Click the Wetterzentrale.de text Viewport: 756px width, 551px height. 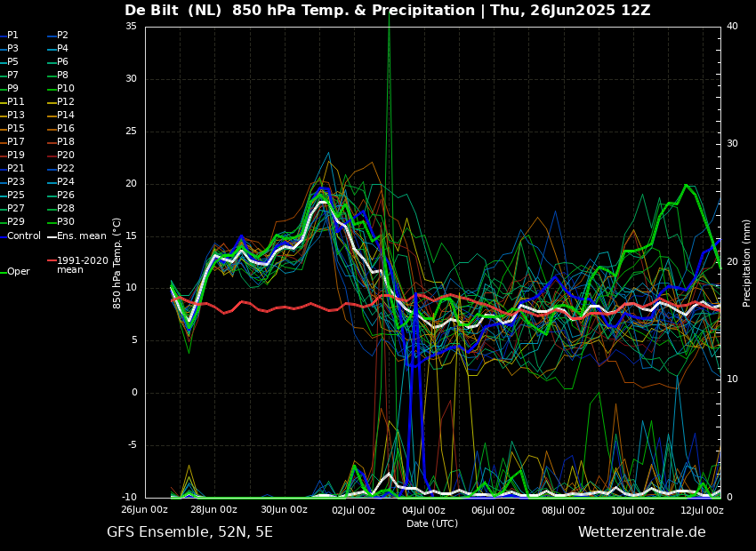pos(641,532)
